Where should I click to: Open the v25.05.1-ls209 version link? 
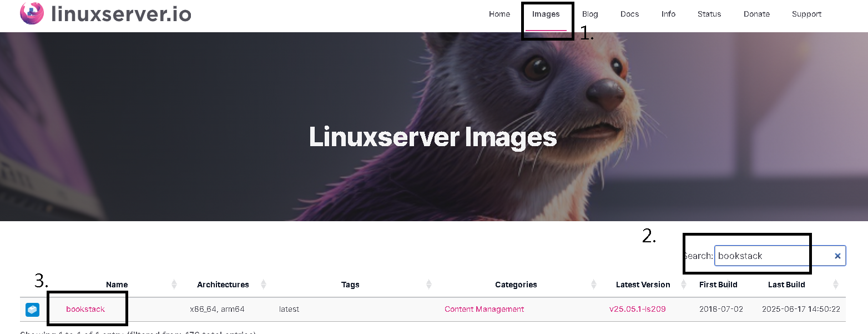[638, 309]
